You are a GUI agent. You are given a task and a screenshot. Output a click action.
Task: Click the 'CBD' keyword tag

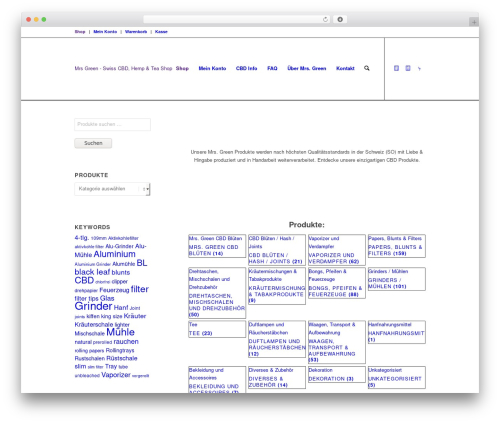click(x=84, y=280)
